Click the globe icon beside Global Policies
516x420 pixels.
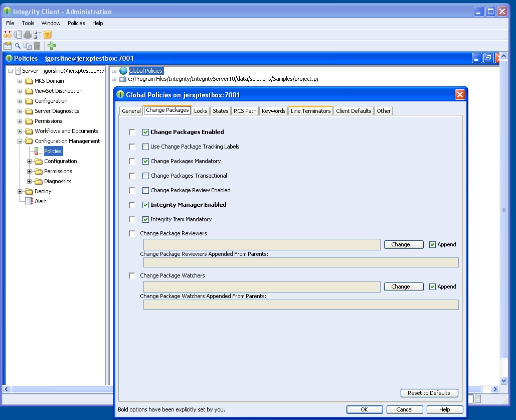tap(123, 70)
